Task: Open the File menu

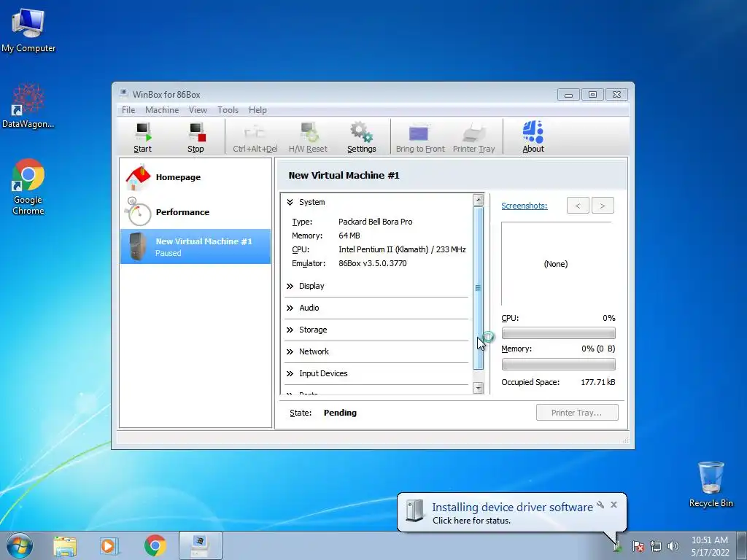Action: pyautogui.click(x=128, y=110)
